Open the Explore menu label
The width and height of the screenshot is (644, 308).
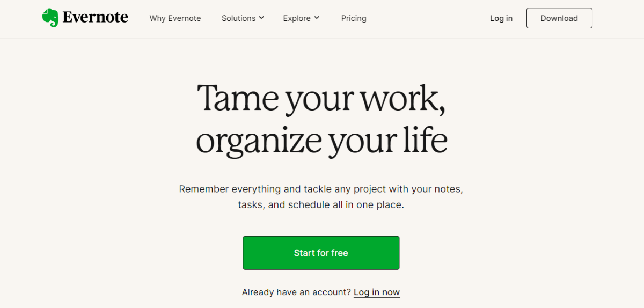(x=297, y=18)
